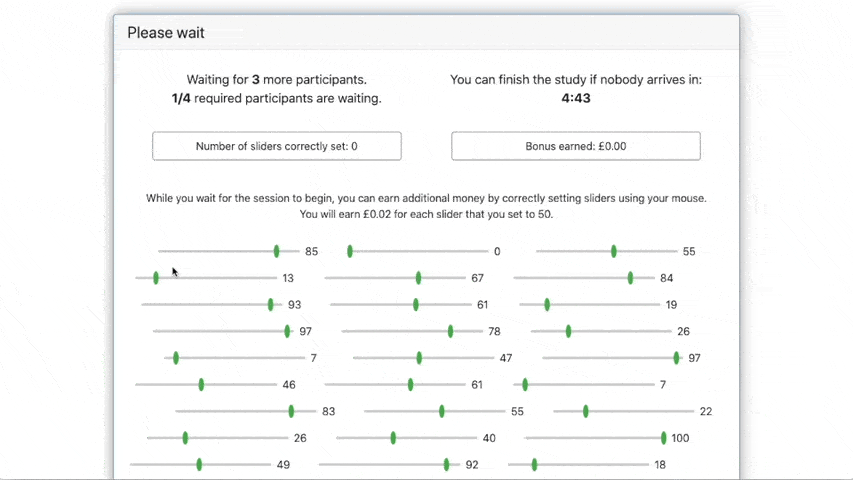This screenshot has width=853, height=480.
Task: Click the slider handle reading 93
Action: [270, 305]
